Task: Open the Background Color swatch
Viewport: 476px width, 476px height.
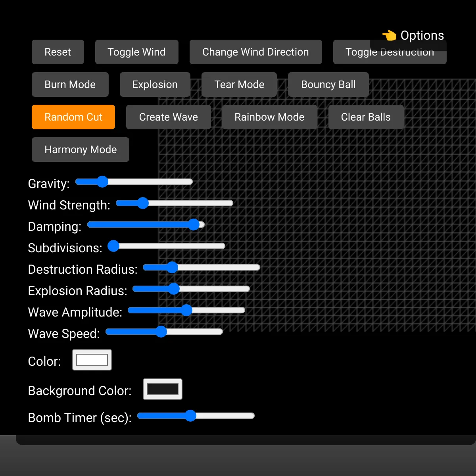Action: tap(163, 389)
